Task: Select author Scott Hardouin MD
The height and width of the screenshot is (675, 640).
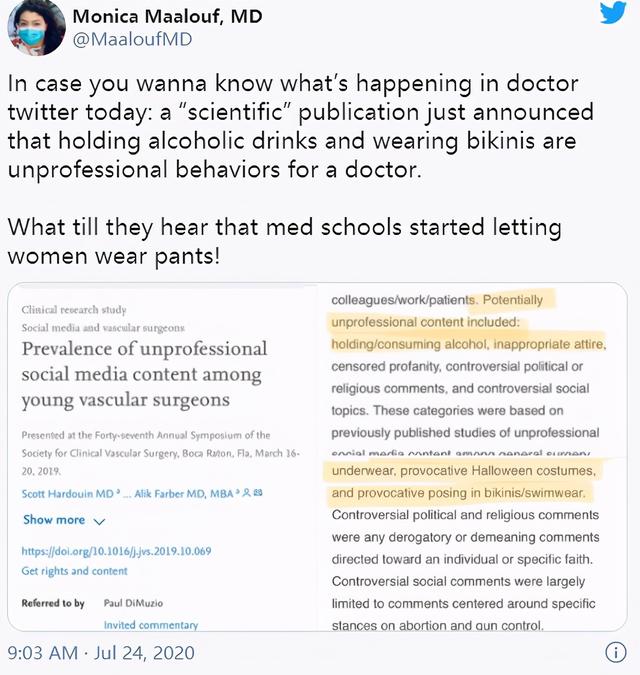Action: pyautogui.click(x=68, y=493)
